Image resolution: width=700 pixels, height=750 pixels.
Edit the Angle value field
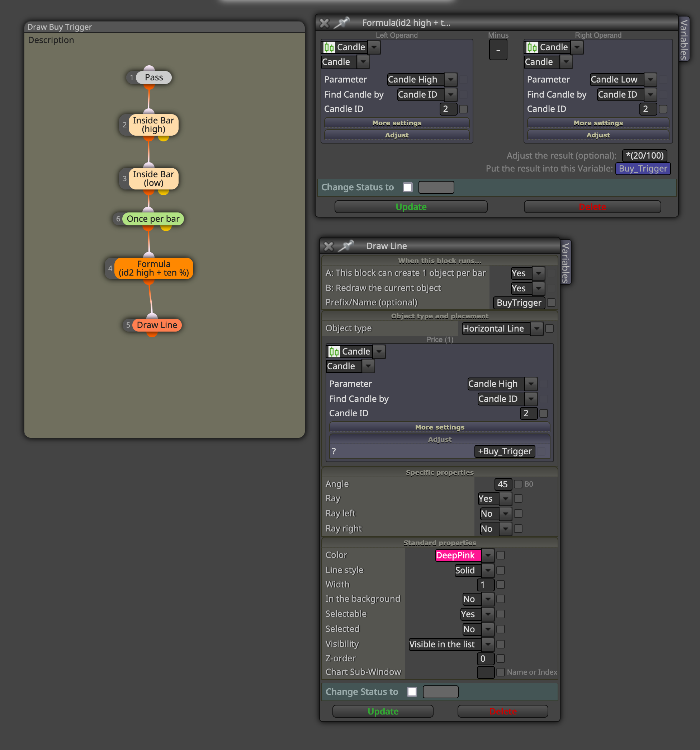[503, 484]
